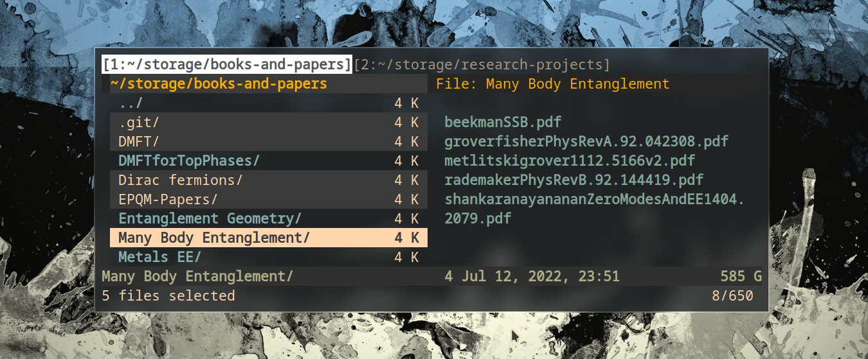Go to the parent directory ../ entry

pyautogui.click(x=131, y=103)
